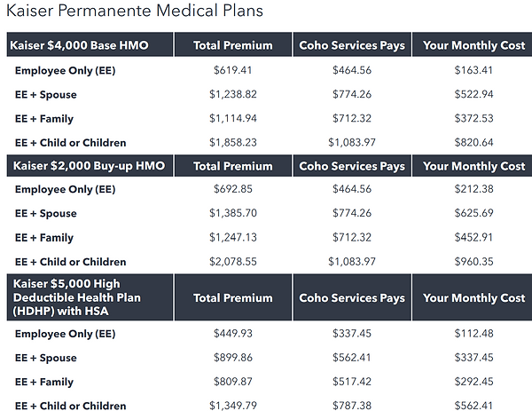Click the $449.93 HDHP total premium
Screen dimensions: 532x411
click(x=233, y=334)
